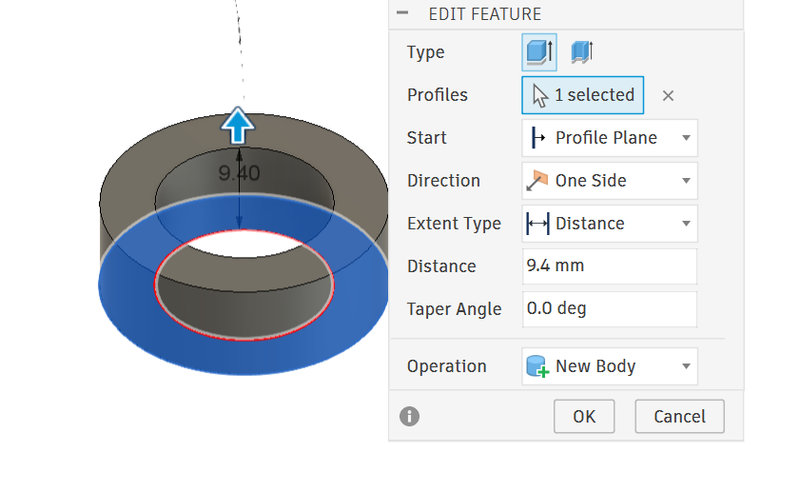
Task: Click the blue distance manipulator arrow
Action: tap(238, 126)
